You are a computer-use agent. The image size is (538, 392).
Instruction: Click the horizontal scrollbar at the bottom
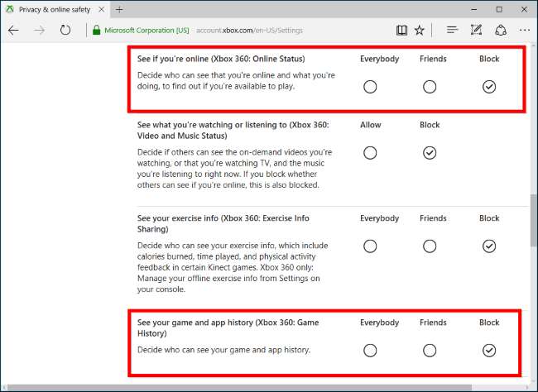[248, 387]
